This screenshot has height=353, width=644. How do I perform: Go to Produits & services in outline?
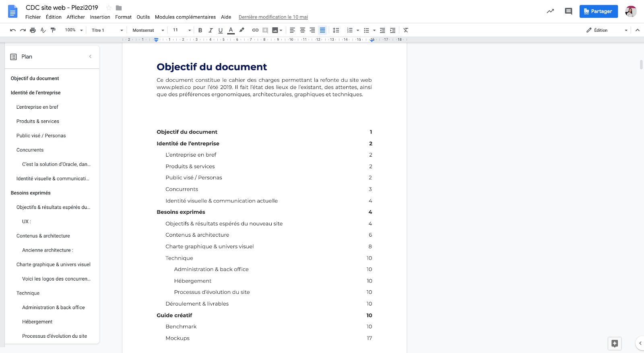(38, 121)
